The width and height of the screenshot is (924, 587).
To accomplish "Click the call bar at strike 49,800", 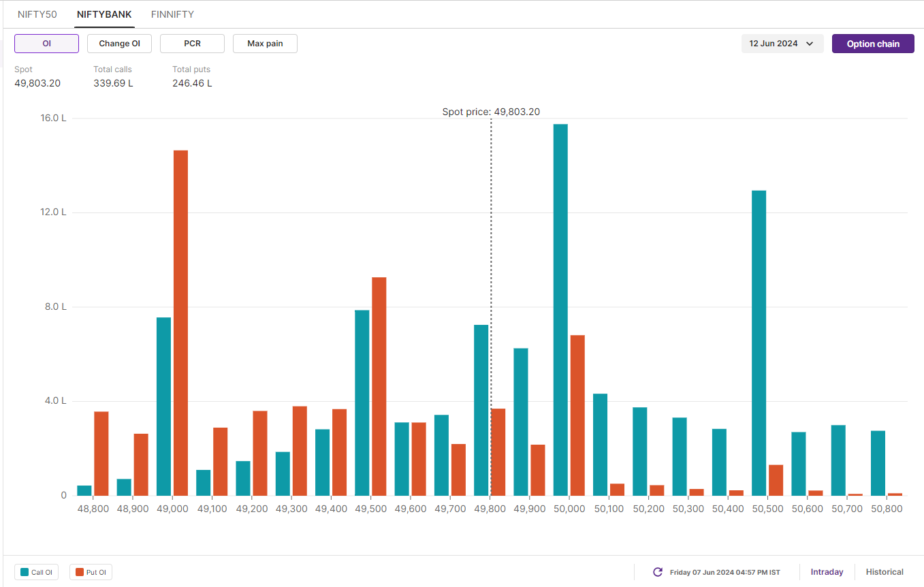I will coord(481,410).
